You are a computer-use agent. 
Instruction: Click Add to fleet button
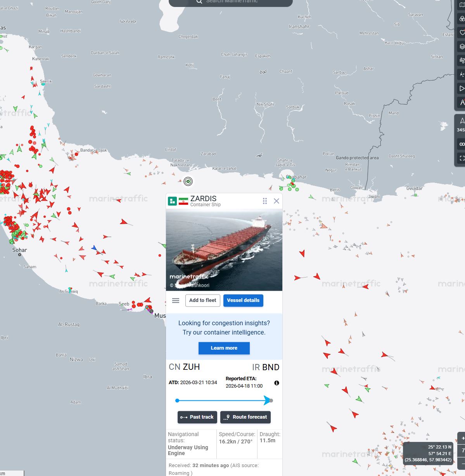coord(203,300)
